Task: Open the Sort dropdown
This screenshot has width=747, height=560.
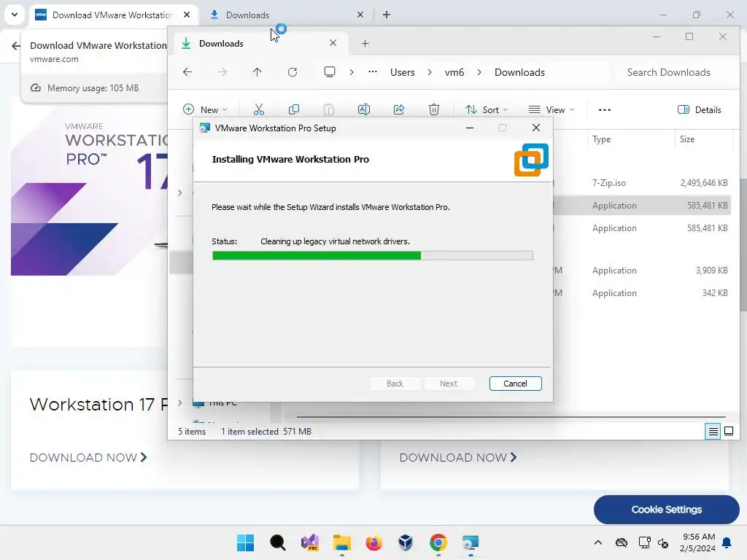Action: pyautogui.click(x=487, y=110)
